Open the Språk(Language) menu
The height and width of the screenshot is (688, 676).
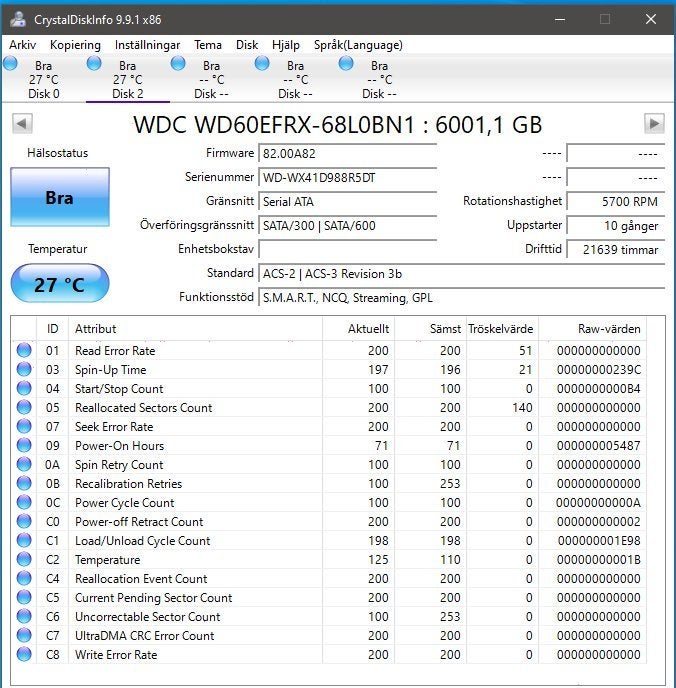coord(358,45)
